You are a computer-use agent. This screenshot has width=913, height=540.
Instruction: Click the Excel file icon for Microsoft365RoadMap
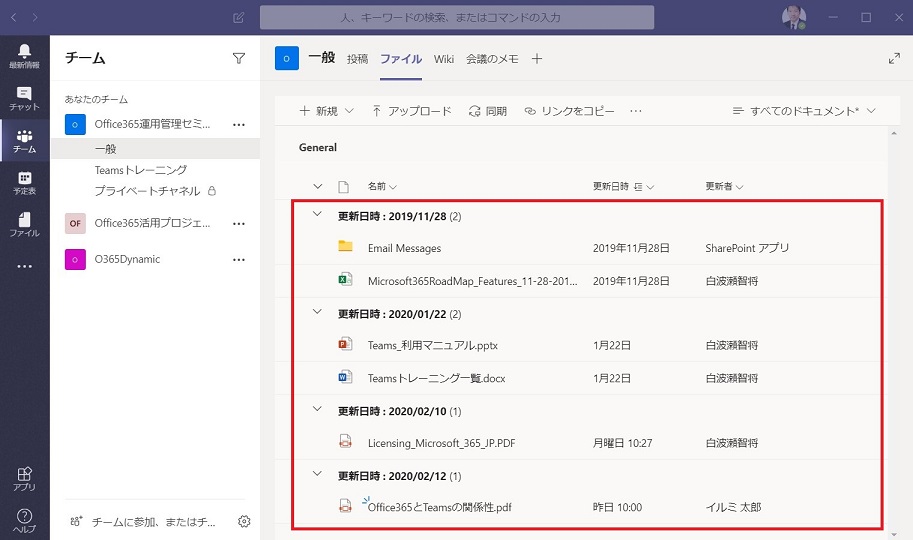(345, 280)
